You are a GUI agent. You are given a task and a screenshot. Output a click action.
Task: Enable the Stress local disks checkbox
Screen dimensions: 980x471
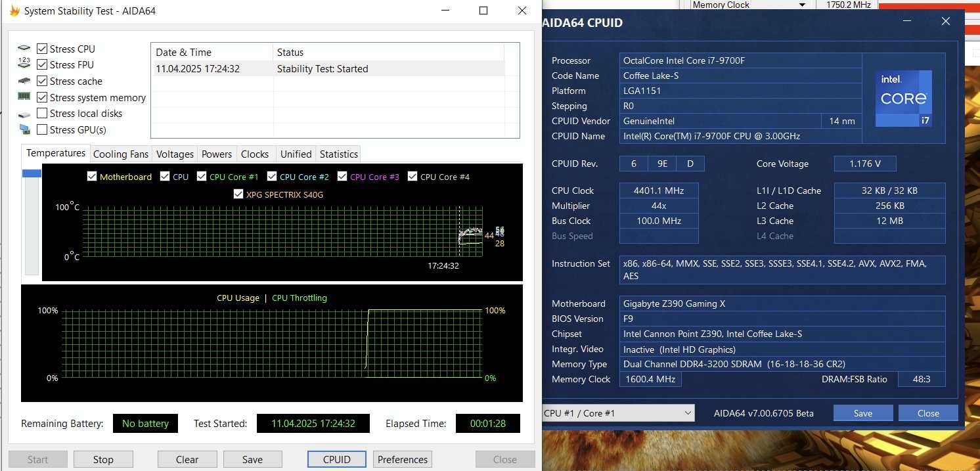tap(42, 113)
